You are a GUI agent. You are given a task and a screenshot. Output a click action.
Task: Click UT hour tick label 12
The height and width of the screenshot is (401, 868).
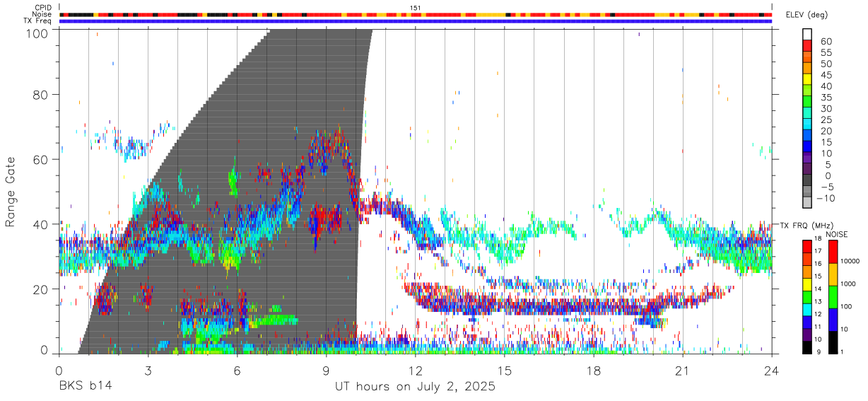(415, 369)
